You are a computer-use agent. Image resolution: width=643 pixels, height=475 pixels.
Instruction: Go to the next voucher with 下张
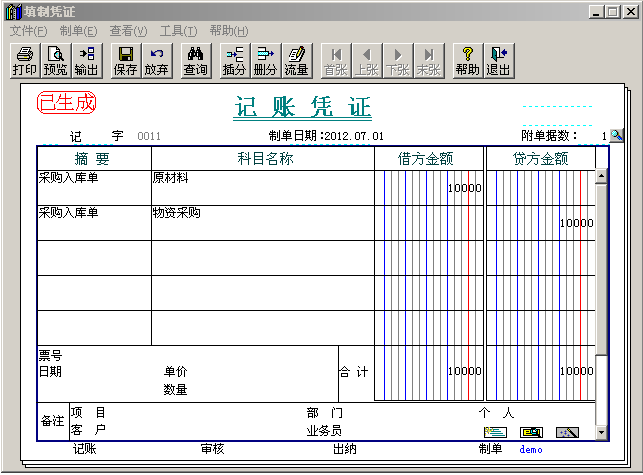point(398,61)
